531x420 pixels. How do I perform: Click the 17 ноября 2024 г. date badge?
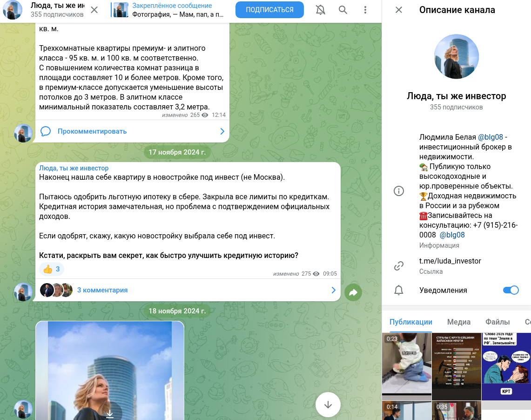tap(177, 152)
